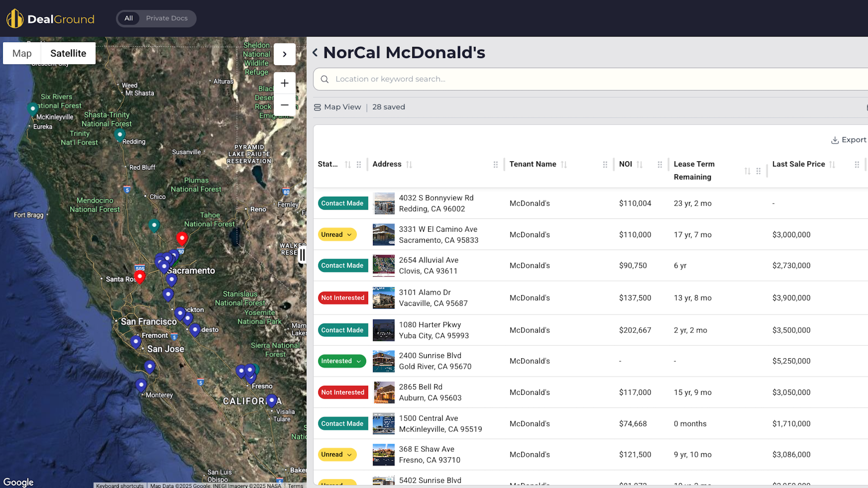This screenshot has height=488, width=868.
Task: Click the back arrow beside NorCal McDonald's
Action: (315, 53)
